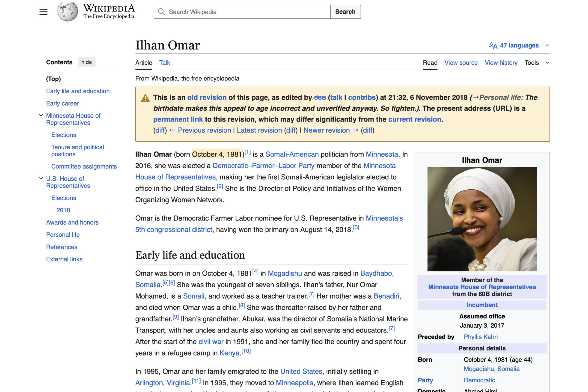Select the View source tab

[x=461, y=62]
